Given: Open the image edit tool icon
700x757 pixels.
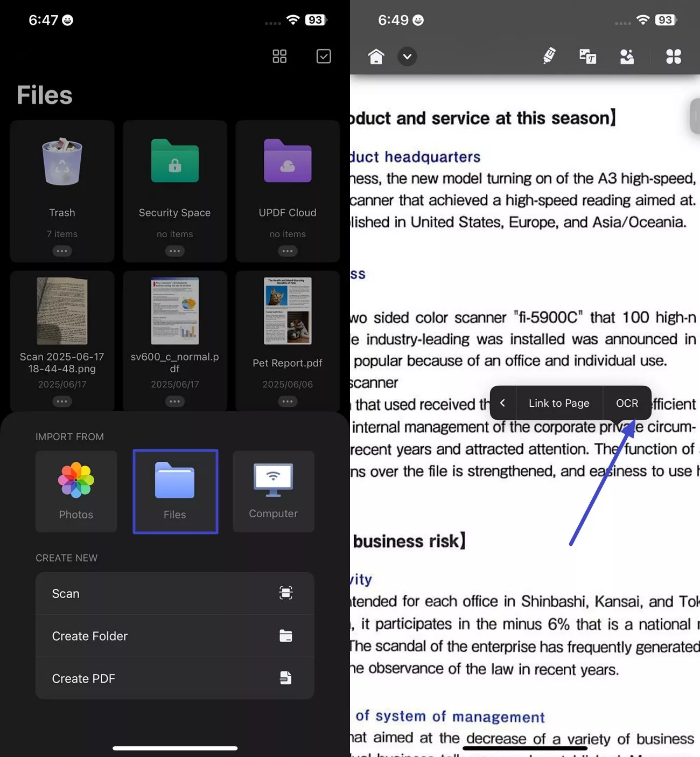Looking at the screenshot, I should pyautogui.click(x=627, y=56).
